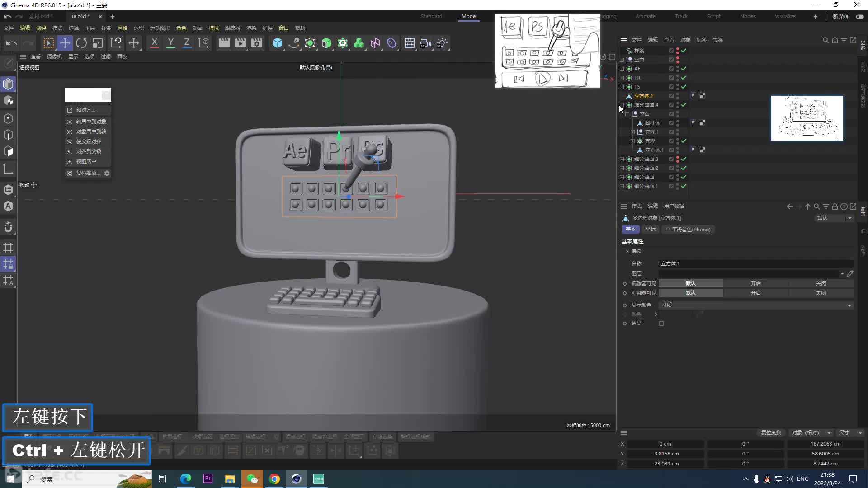Click the 复位变换 button
The image size is (868, 488).
(771, 433)
